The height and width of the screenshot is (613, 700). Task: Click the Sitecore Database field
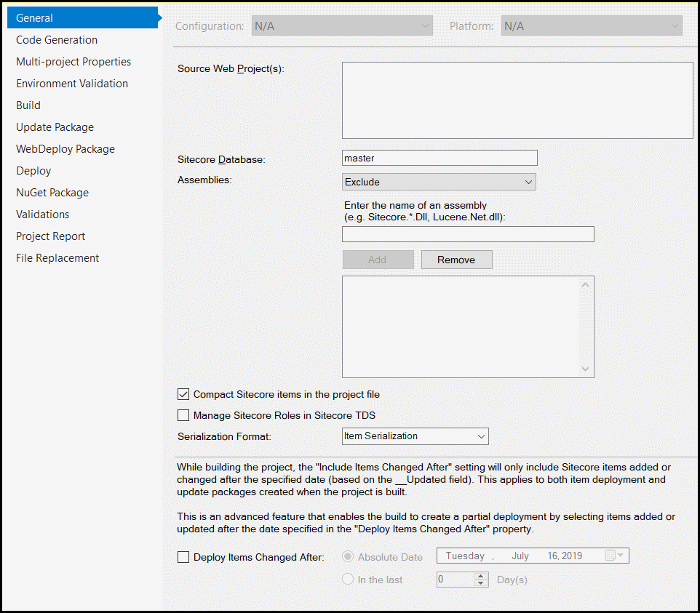tap(440, 158)
